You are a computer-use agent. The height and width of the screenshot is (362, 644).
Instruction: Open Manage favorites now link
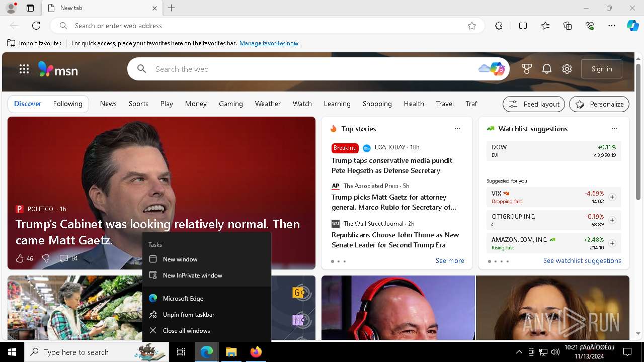(269, 43)
